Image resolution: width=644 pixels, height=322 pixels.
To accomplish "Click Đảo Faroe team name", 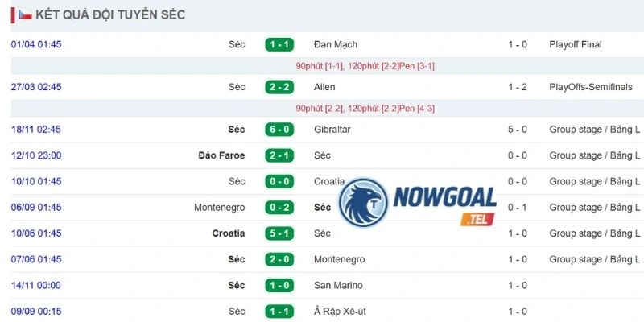I will 221,155.
